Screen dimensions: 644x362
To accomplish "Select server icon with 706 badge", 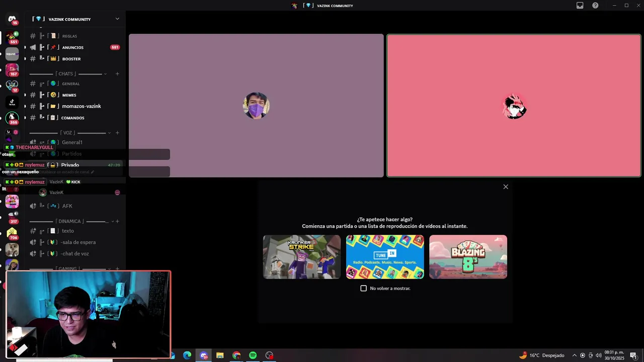I will point(12,233).
